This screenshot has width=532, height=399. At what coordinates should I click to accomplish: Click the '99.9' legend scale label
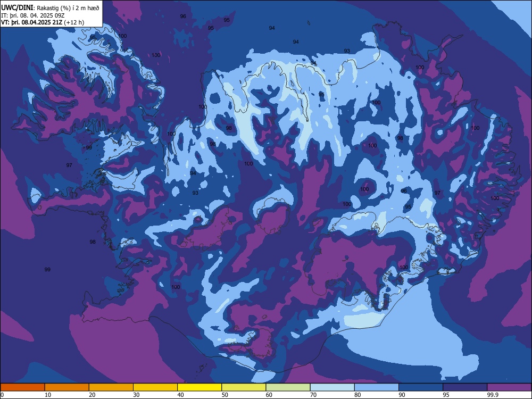[493, 395]
